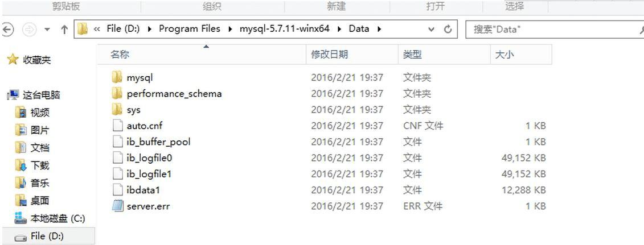
Task: Select the auto.cnf file
Action: point(145,126)
